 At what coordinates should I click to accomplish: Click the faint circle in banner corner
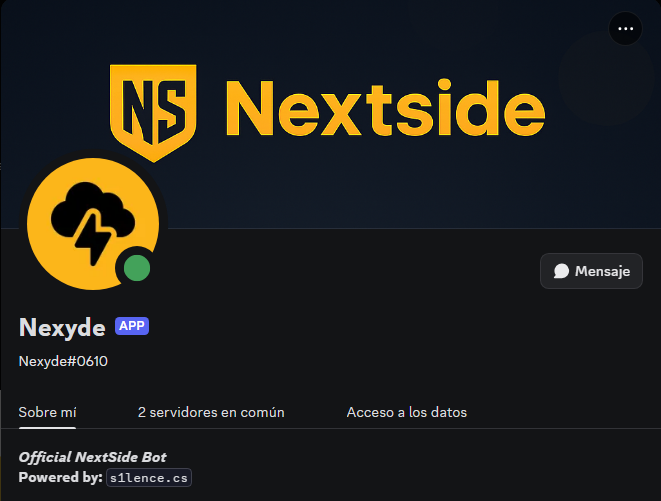point(606,78)
